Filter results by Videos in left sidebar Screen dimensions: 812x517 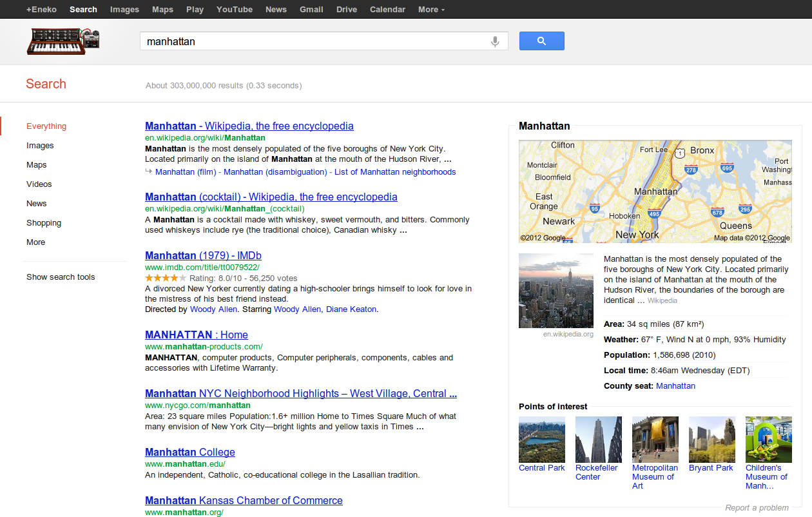point(39,184)
